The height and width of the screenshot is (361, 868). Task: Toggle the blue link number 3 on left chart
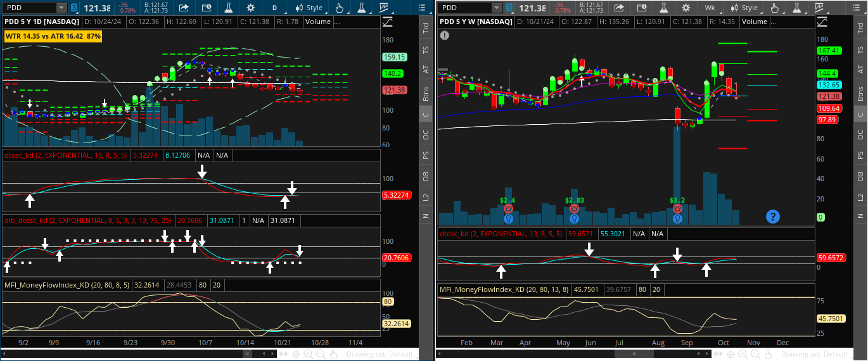[x=75, y=8]
